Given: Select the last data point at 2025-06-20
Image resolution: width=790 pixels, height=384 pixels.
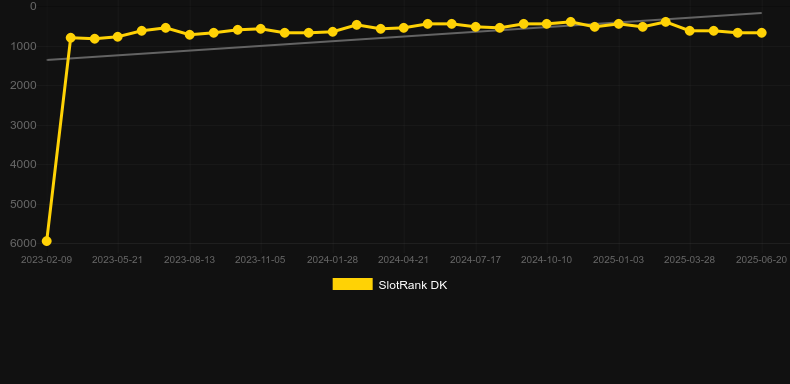Looking at the screenshot, I should (761, 33).
